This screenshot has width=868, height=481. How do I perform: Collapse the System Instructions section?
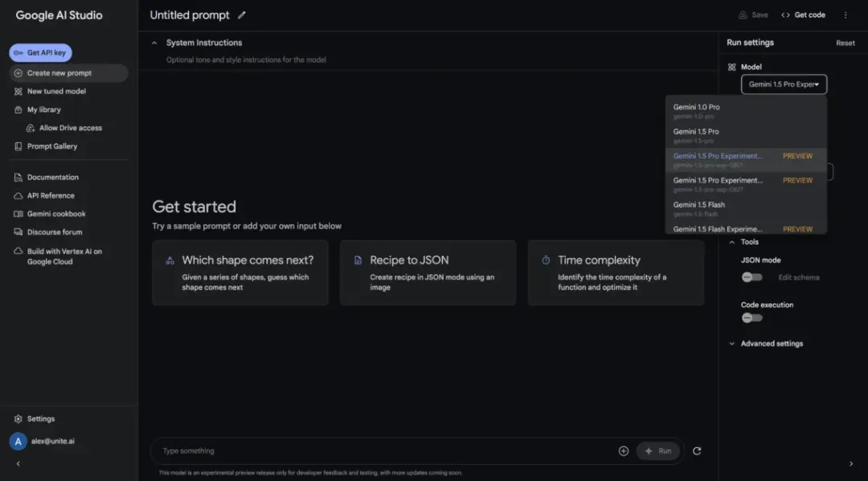pos(154,43)
